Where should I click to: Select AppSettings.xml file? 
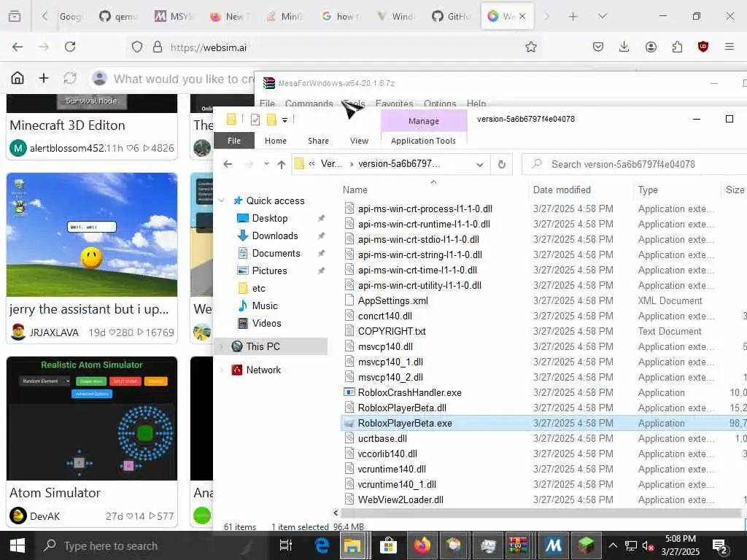tap(392, 300)
